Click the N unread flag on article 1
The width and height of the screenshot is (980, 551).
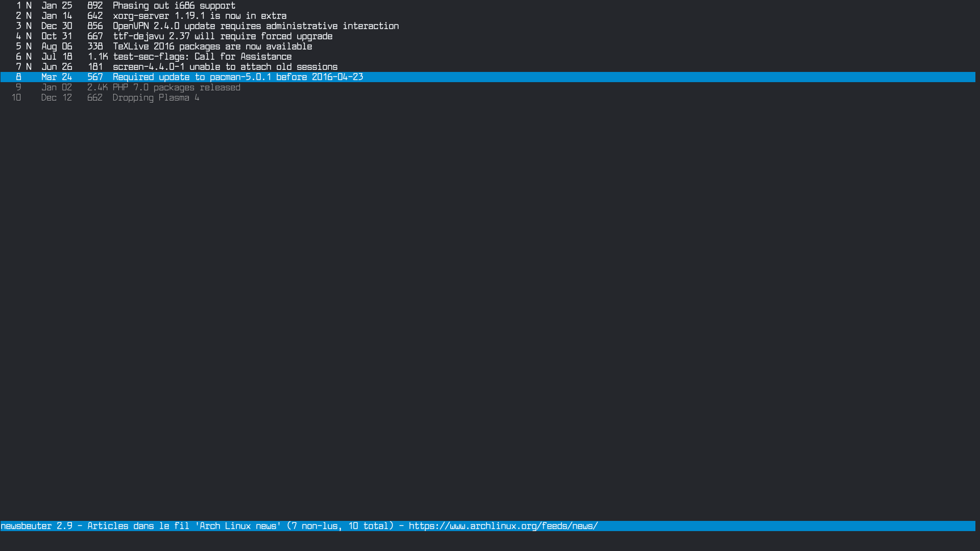coord(29,6)
